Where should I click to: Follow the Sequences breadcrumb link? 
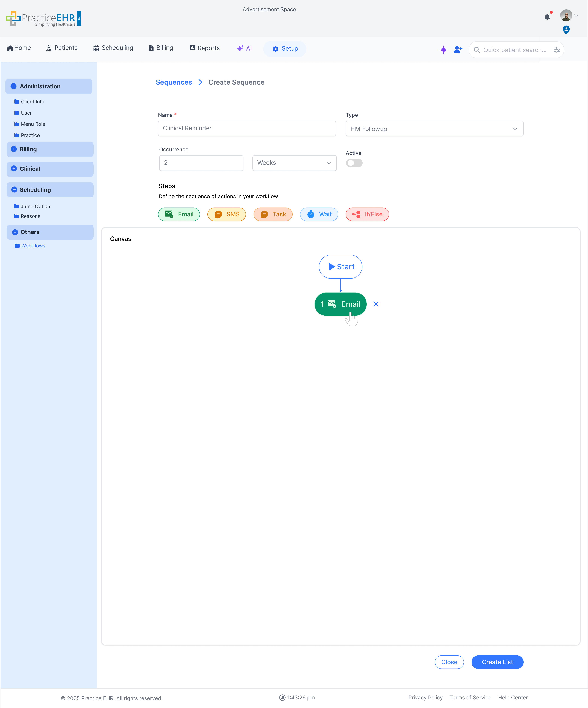[174, 82]
